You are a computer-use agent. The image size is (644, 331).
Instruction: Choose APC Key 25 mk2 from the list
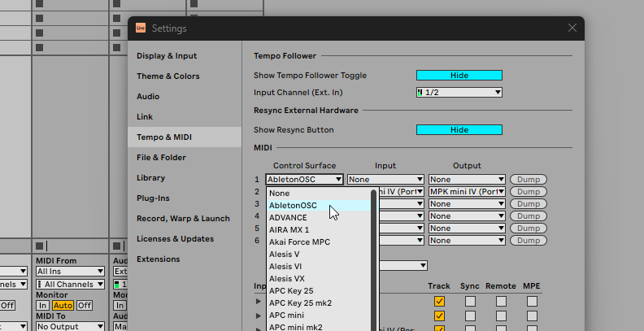[x=319, y=303]
